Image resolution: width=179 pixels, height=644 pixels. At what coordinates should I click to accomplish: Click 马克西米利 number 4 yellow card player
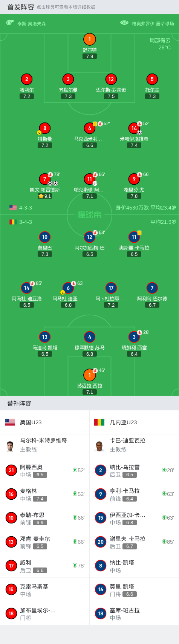(x=89, y=128)
